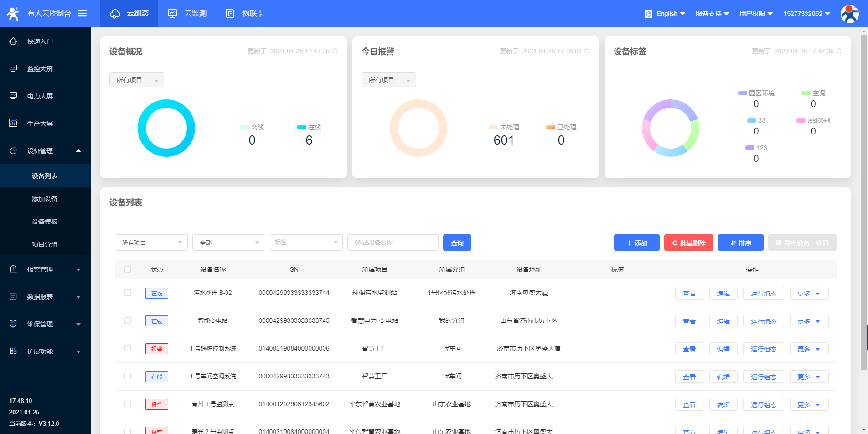Screen dimensions: 868x434
Task: Click the 设备概况 donut chart
Action: pos(166,128)
